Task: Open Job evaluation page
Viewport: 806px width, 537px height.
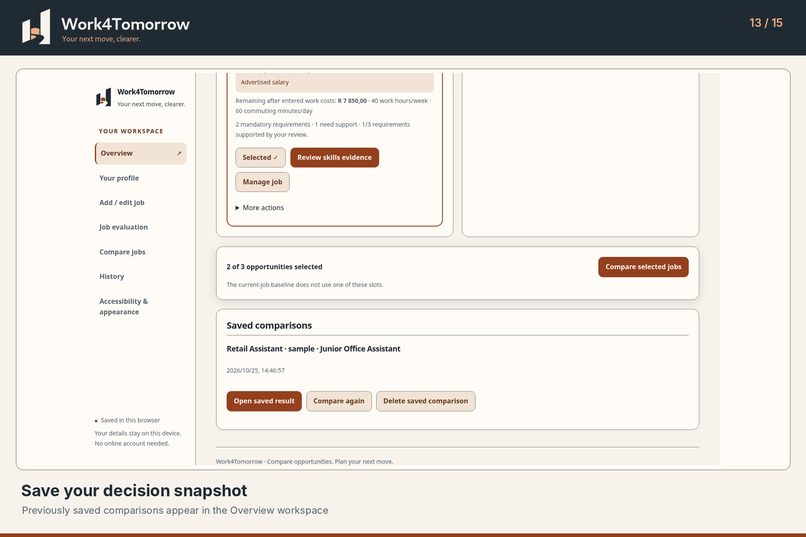Action: click(123, 227)
